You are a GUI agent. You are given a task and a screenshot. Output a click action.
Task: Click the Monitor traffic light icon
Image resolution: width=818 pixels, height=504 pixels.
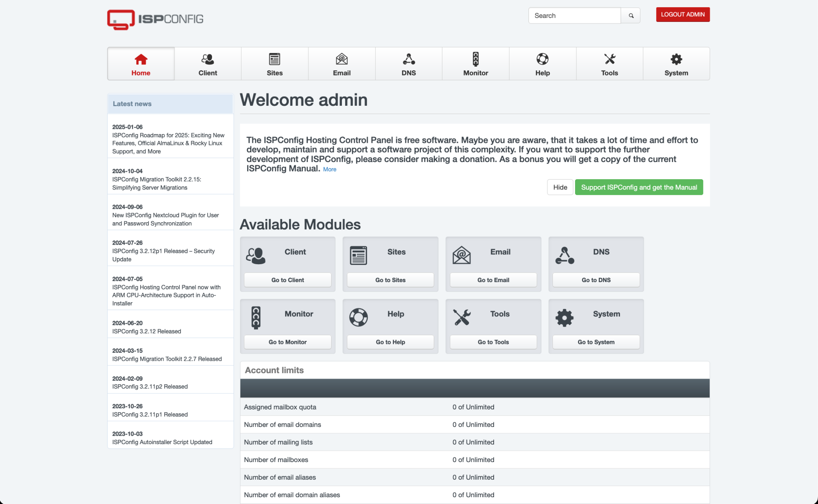point(475,59)
